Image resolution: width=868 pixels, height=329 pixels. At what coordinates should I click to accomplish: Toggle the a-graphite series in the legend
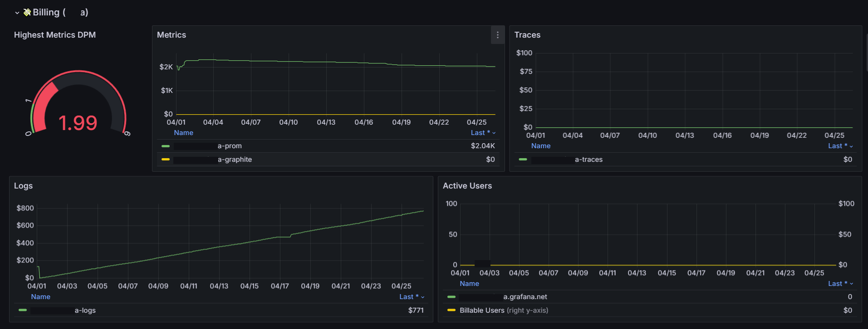pos(235,160)
